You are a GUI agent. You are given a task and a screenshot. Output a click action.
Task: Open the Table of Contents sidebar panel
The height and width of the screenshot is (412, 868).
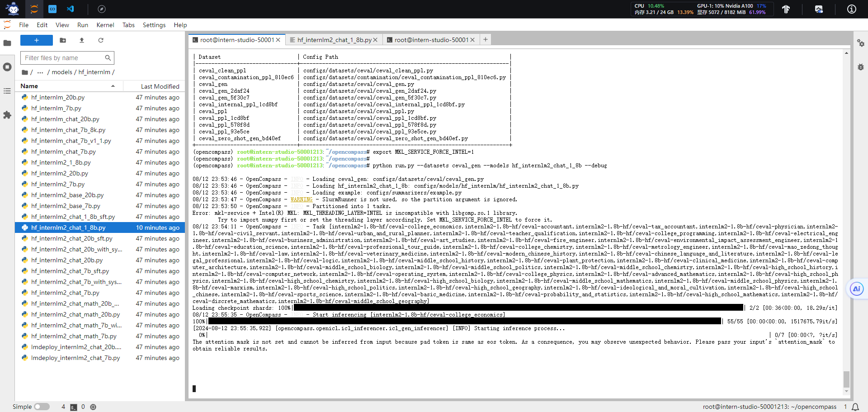7,91
